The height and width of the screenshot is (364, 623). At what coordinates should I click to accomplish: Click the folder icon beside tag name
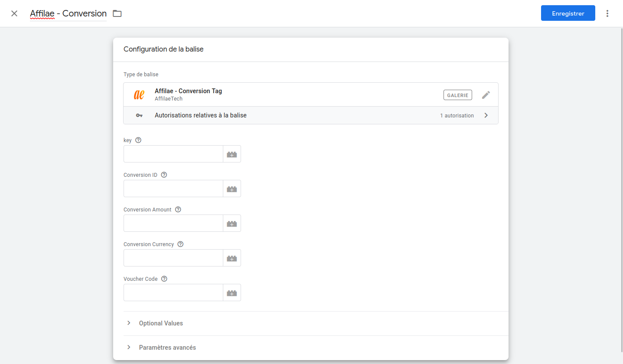(117, 13)
